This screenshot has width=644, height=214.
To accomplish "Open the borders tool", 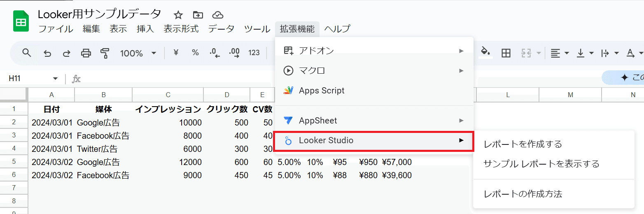I will click(506, 53).
